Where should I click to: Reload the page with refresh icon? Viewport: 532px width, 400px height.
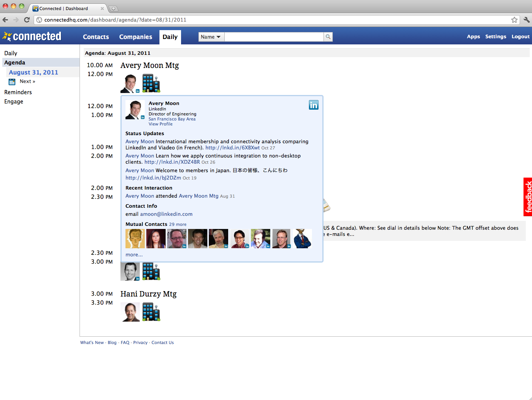tap(27, 20)
